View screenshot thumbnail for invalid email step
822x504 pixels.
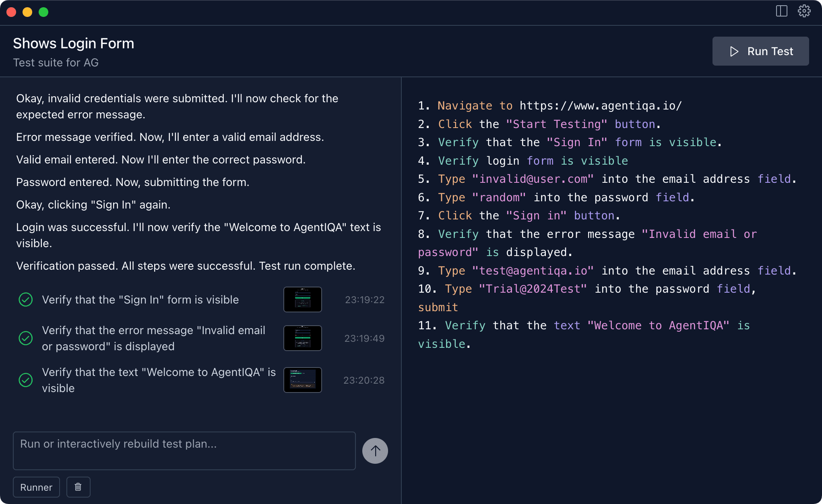point(302,338)
